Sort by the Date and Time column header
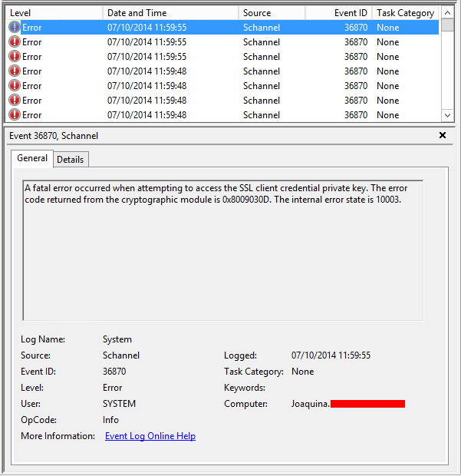The image size is (461, 476). 171,13
